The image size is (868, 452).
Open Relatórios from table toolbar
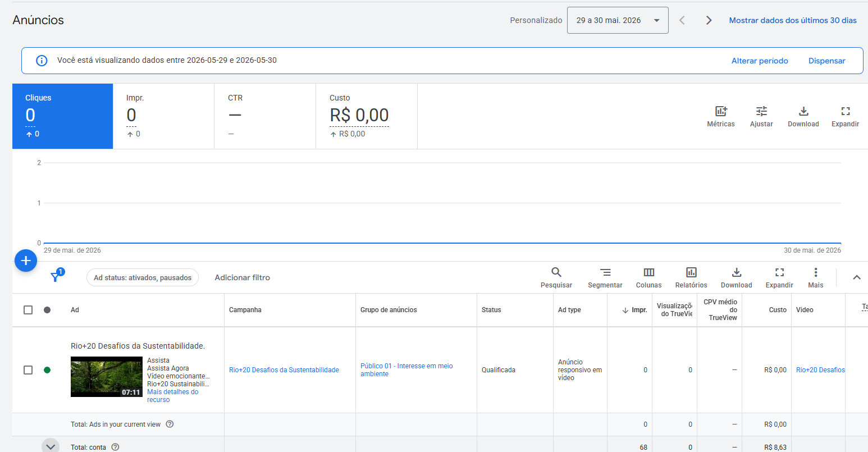pos(691,278)
